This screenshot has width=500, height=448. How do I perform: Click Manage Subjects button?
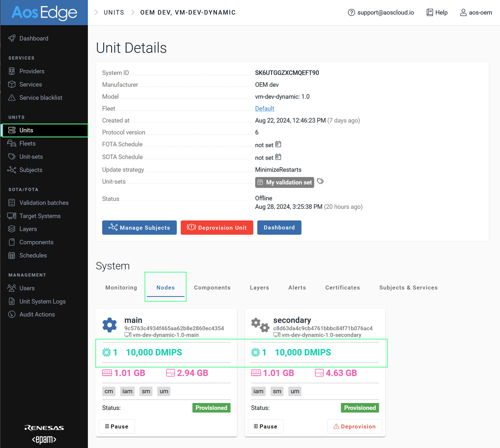click(x=139, y=228)
